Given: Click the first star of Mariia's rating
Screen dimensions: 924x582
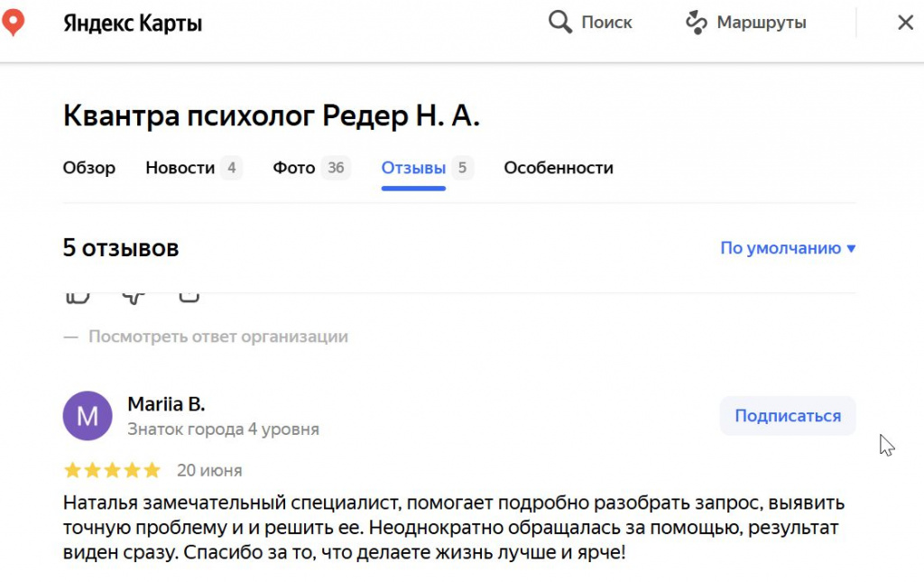Looking at the screenshot, I should click(x=70, y=469).
